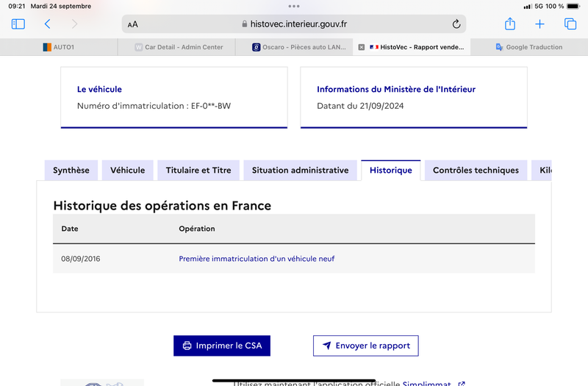The width and height of the screenshot is (588, 386).
Task: Click Datant du 21/09/2024 text
Action: pos(360,106)
